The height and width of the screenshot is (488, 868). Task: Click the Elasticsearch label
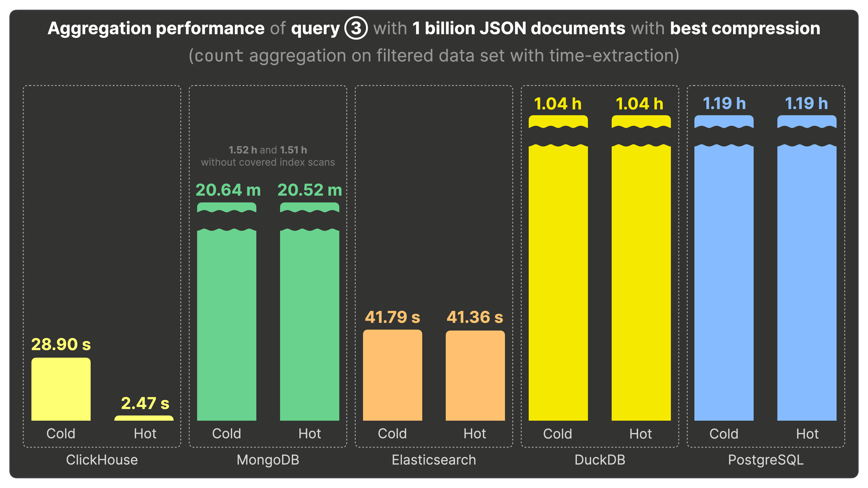click(x=434, y=460)
